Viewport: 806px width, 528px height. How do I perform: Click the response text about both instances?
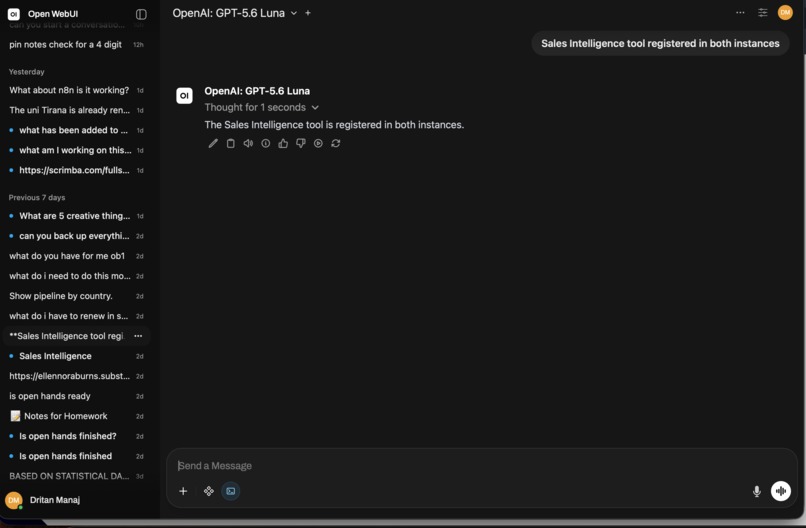pyautogui.click(x=334, y=125)
